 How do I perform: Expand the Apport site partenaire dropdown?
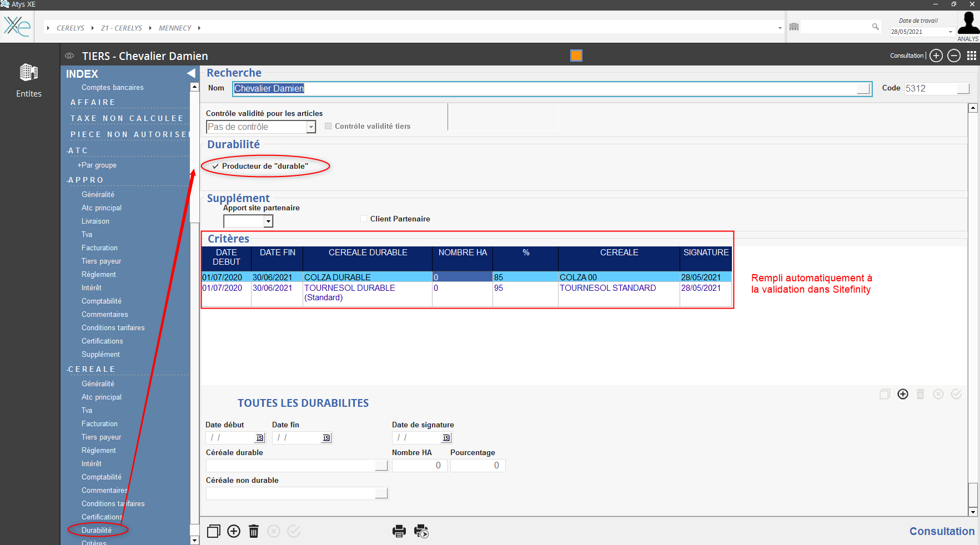[x=268, y=221]
